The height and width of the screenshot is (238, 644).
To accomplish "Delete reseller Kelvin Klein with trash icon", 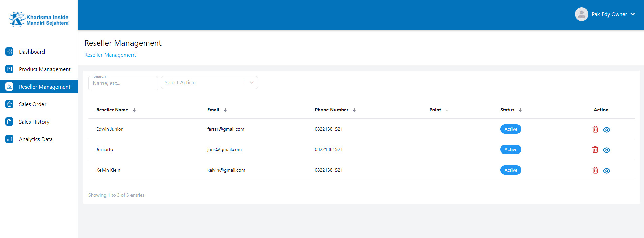I will (595, 170).
